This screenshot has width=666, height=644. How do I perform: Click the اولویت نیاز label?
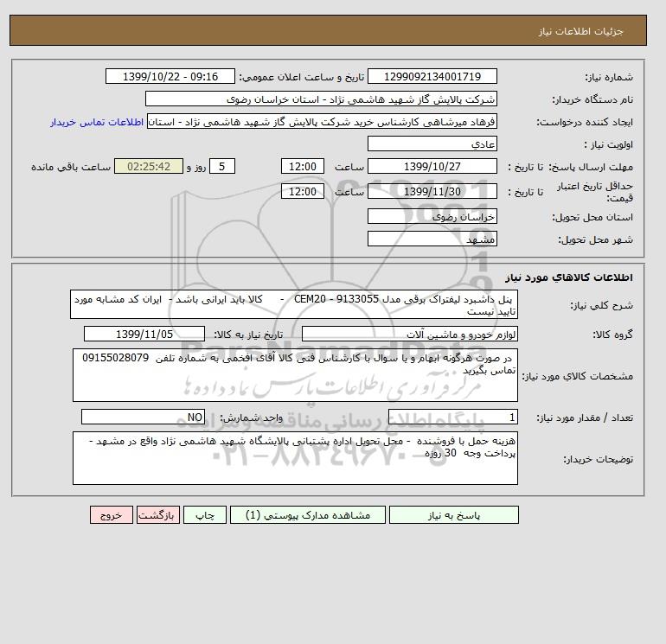(609, 144)
